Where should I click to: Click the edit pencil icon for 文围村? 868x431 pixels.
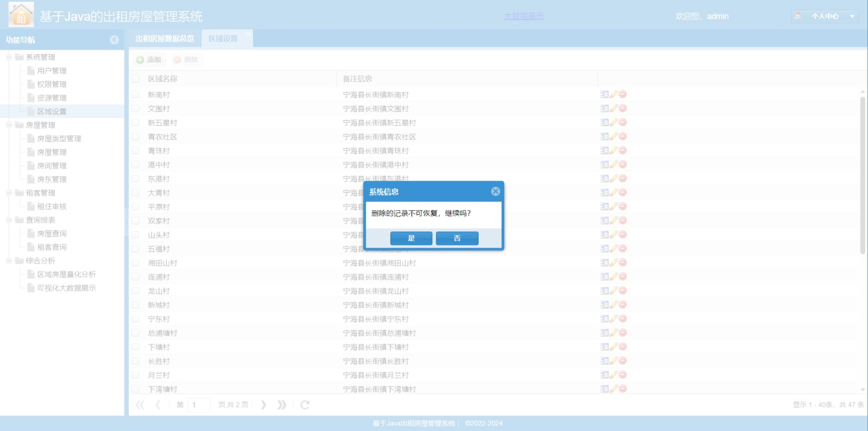613,108
